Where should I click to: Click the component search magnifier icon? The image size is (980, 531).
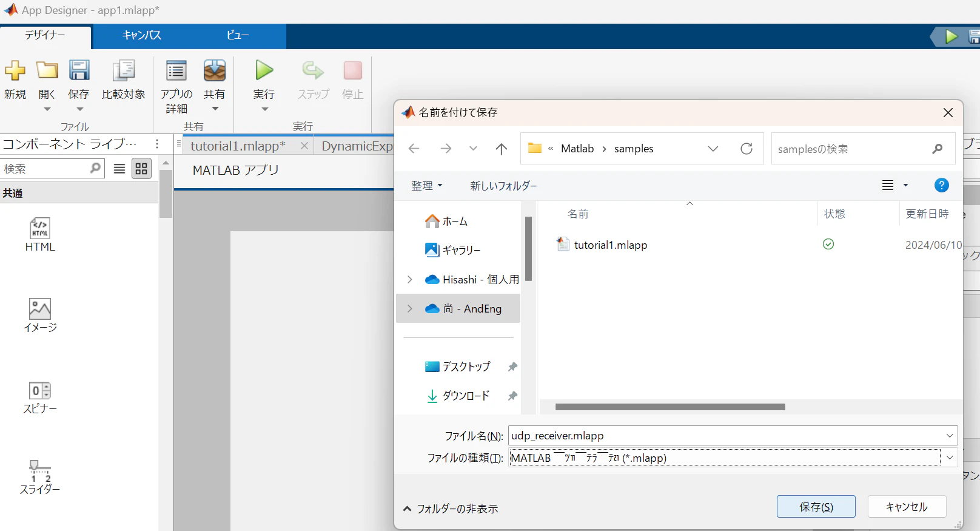[95, 168]
